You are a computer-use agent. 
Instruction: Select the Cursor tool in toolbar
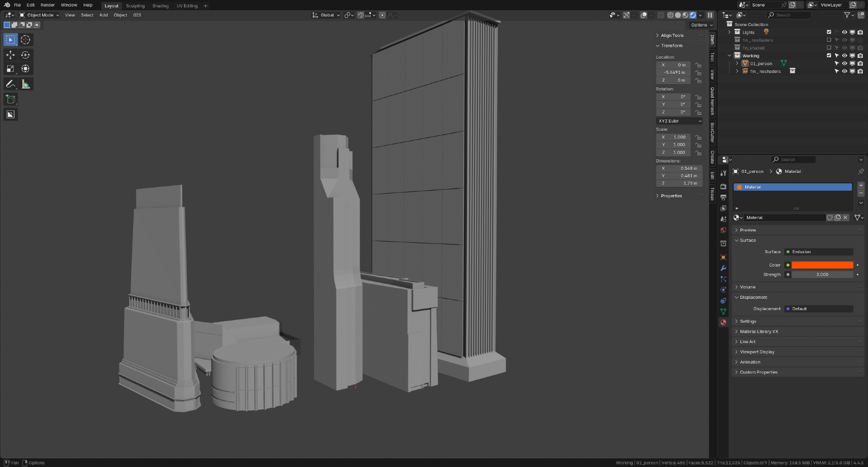[x=26, y=40]
